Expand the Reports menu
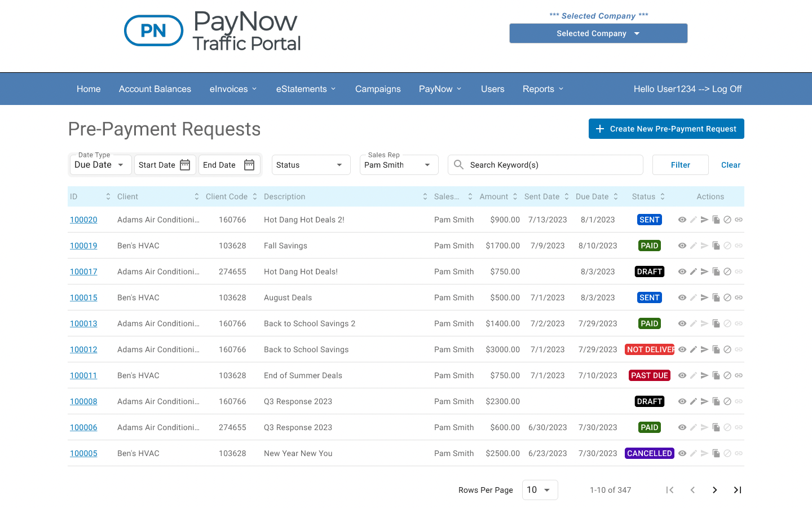Viewport: 812px width, 508px height. tap(543, 89)
